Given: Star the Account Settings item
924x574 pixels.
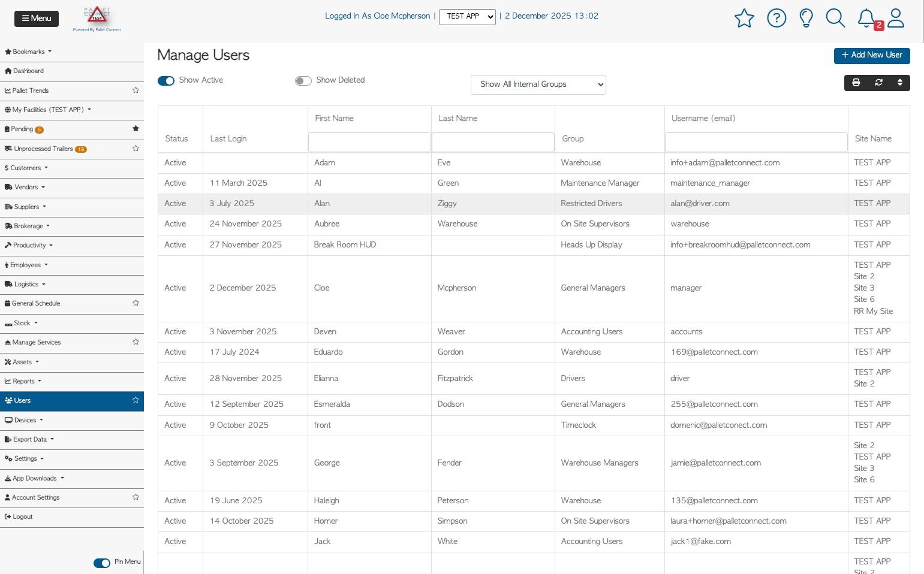Looking at the screenshot, I should 136,497.
